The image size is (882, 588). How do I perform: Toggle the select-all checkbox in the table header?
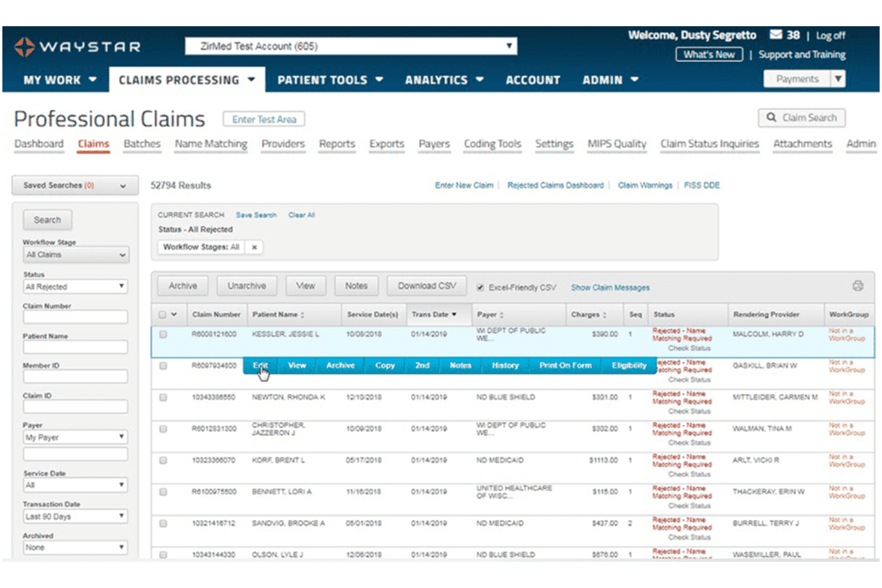[x=163, y=315]
